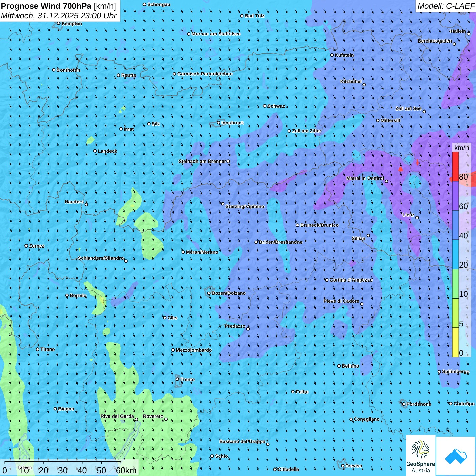The image size is (476, 476).
Task: Click the date 'Mittwoch, 31.12.2025 23:00 Uhr'
Action: [59, 16]
